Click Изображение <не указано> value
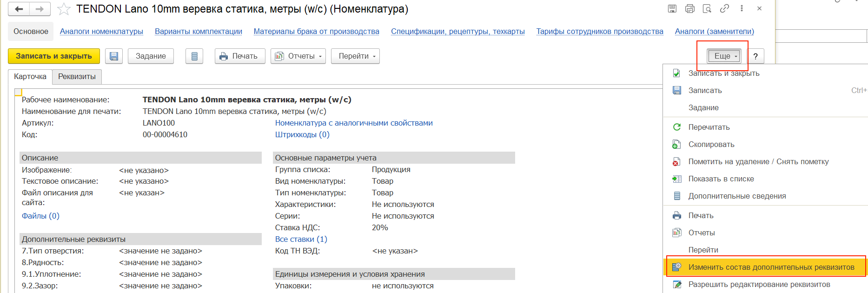This screenshot has width=868, height=293. coord(144,171)
